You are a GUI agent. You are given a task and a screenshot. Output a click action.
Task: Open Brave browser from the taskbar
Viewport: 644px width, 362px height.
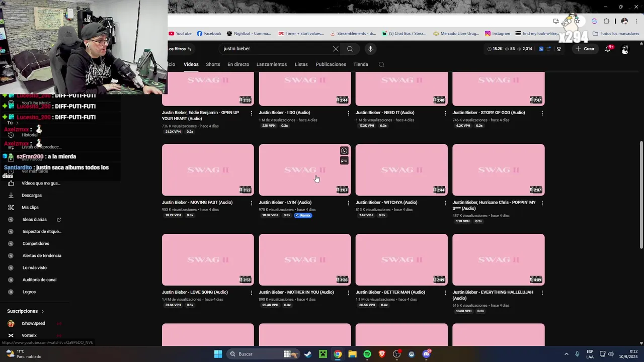[382, 354]
